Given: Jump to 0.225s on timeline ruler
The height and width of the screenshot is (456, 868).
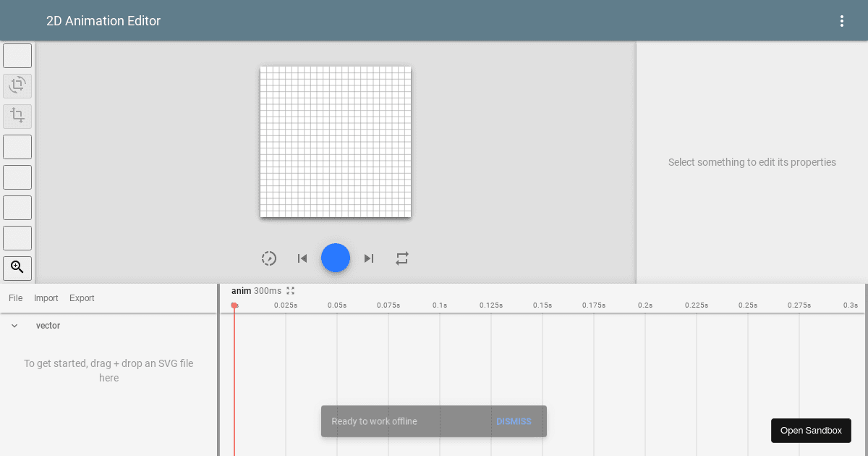Looking at the screenshot, I should 697,305.
